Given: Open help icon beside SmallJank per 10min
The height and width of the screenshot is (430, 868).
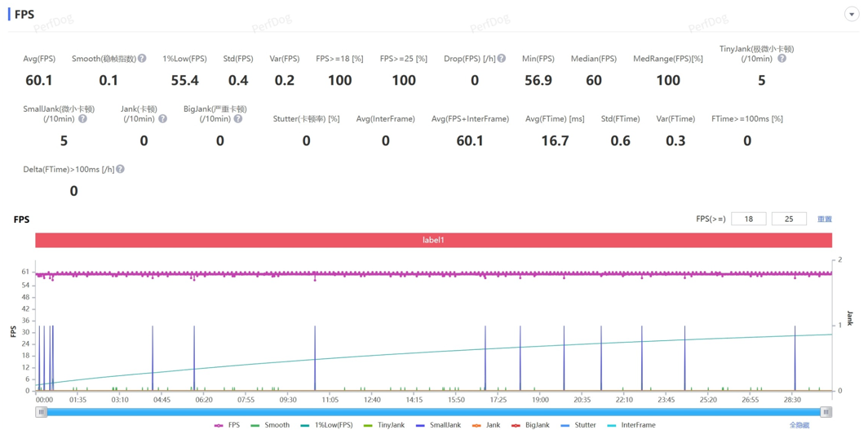Looking at the screenshot, I should click(82, 118).
